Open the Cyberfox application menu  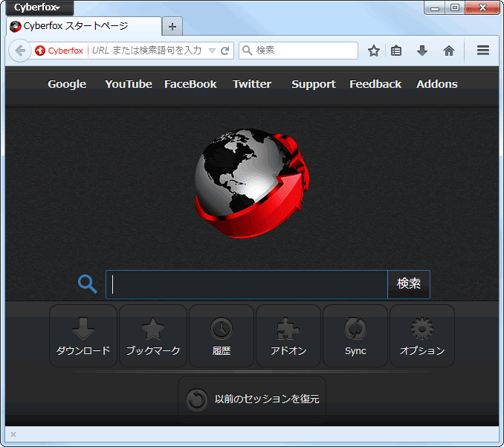[39, 7]
